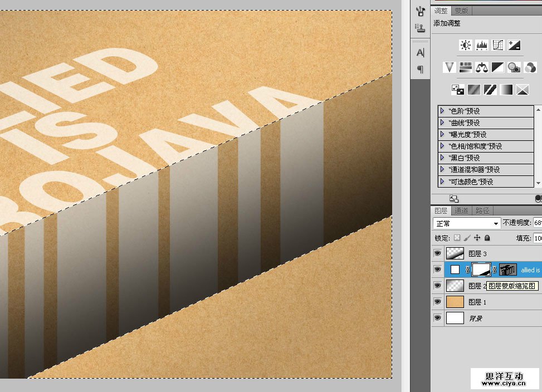Screen dimensions: 542x392
Task: Open the Paragraph panel icon
Action: pos(420,70)
